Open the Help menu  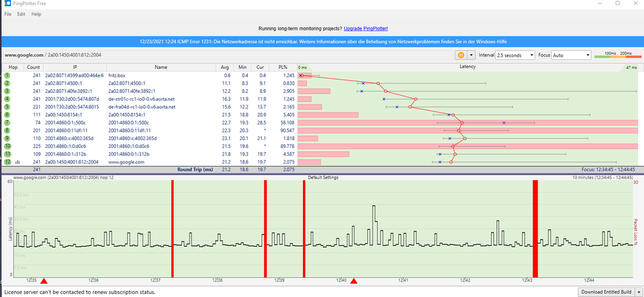tap(36, 14)
